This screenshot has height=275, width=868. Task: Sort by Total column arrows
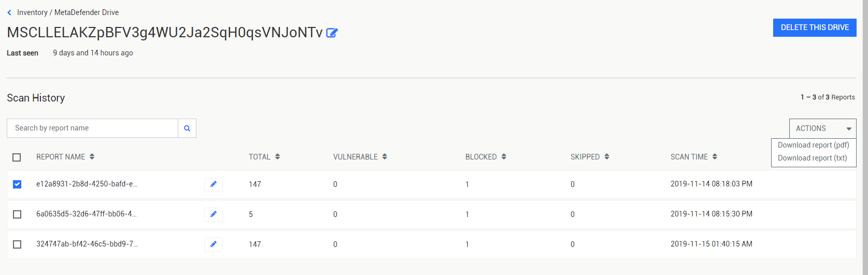coord(277,156)
